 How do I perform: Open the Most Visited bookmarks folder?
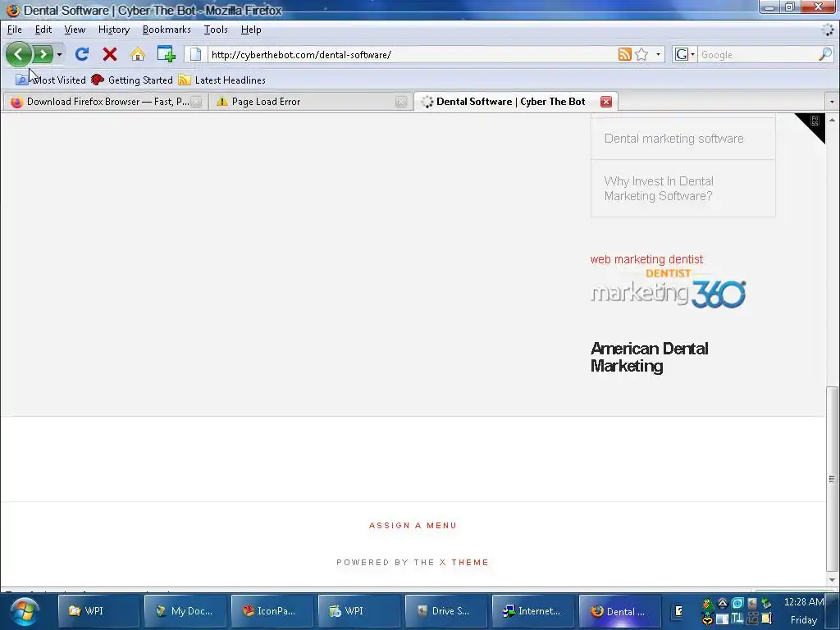(51, 80)
